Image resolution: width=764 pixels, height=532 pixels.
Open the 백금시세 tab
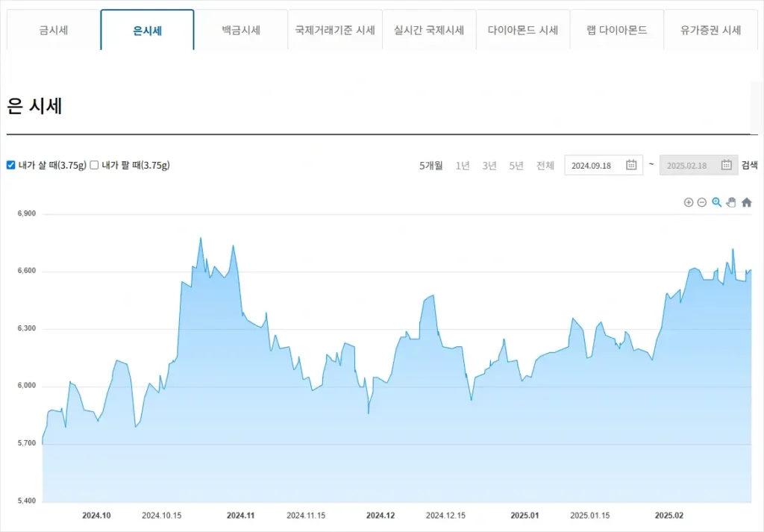(241, 31)
